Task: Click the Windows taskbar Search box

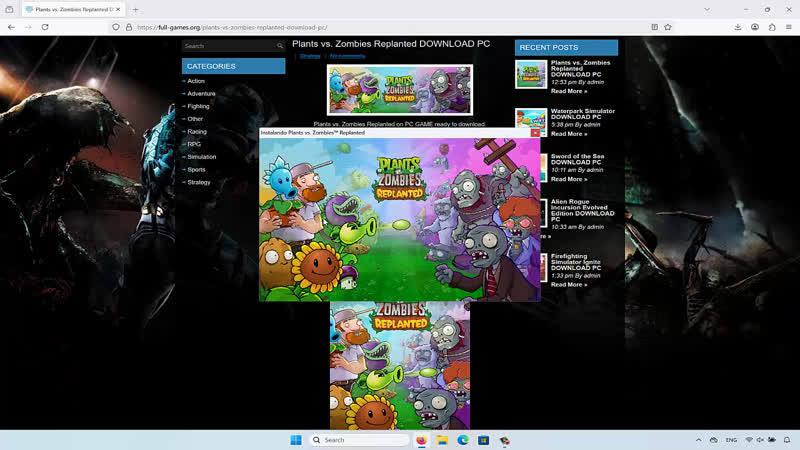Action: click(360, 440)
